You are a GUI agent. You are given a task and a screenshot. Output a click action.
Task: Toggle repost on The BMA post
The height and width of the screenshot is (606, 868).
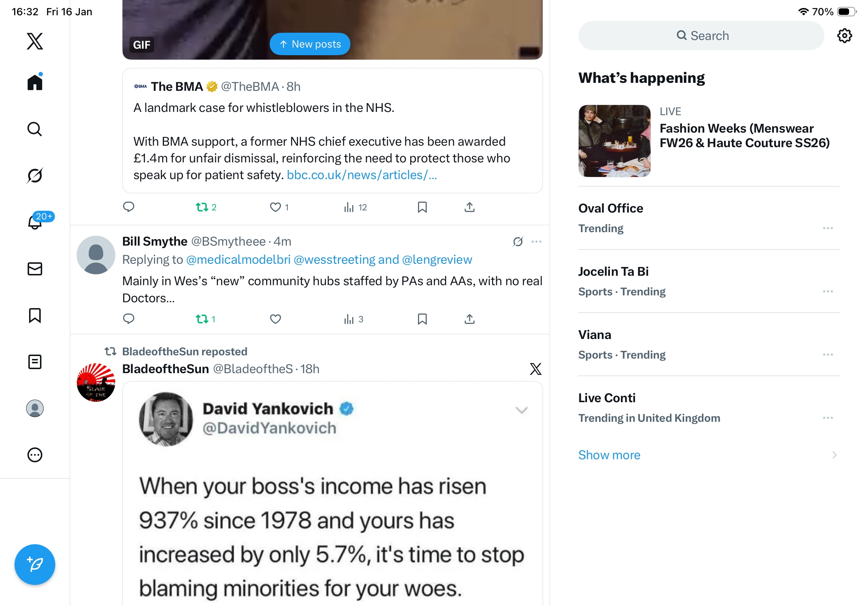pyautogui.click(x=202, y=207)
